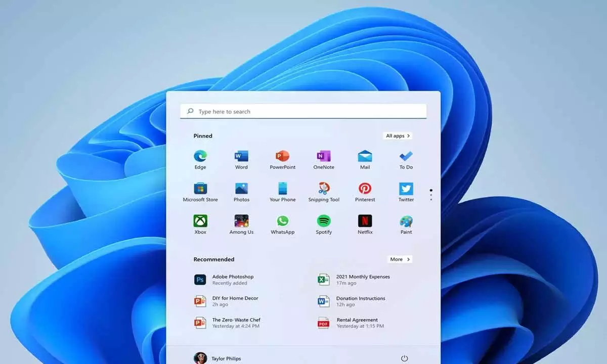Go to next pinned apps page dots
Screen dimensions: 607x364
coord(431,195)
